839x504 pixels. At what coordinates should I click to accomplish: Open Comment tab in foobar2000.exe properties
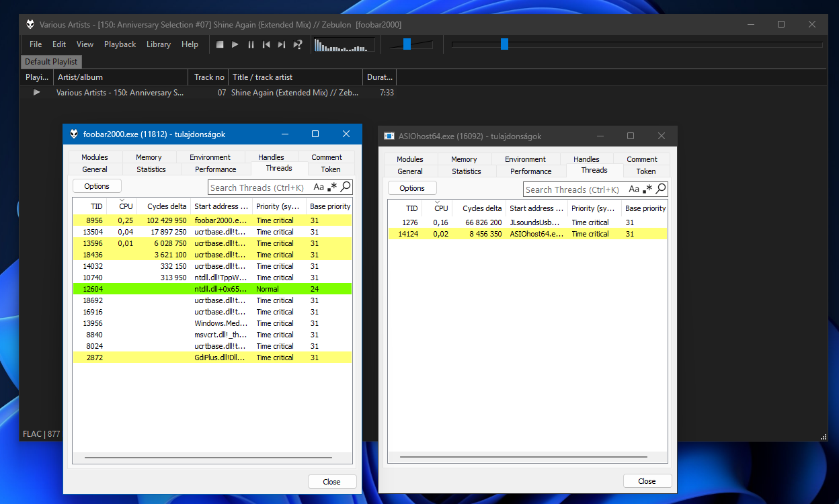tap(327, 157)
